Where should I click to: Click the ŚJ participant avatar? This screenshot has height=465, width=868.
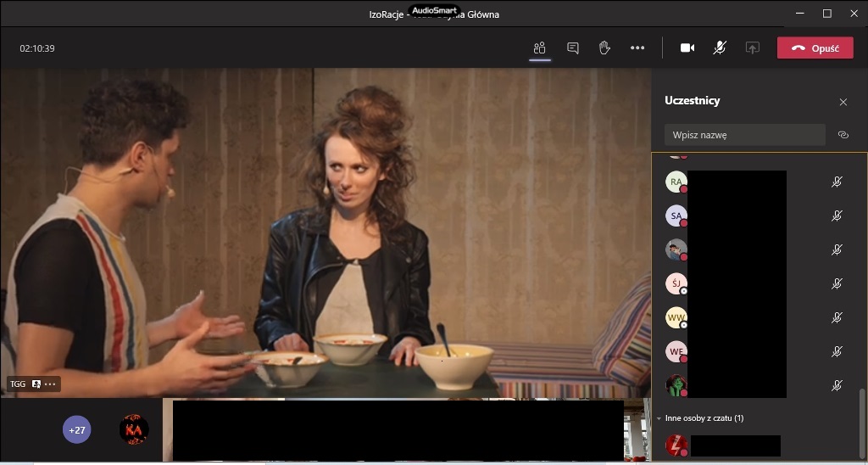(676, 283)
